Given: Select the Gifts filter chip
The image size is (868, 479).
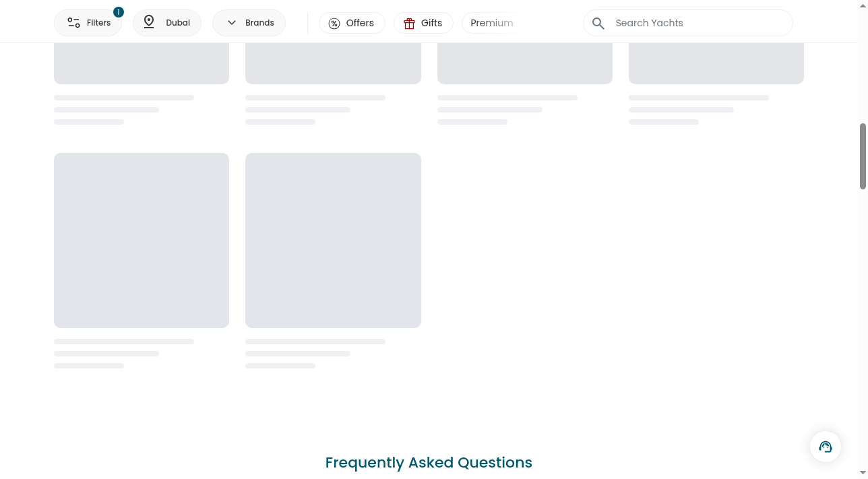Looking at the screenshot, I should tap(423, 23).
